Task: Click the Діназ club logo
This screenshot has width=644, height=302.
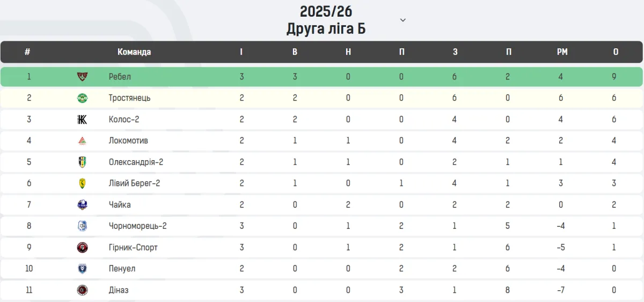Action: 82,290
